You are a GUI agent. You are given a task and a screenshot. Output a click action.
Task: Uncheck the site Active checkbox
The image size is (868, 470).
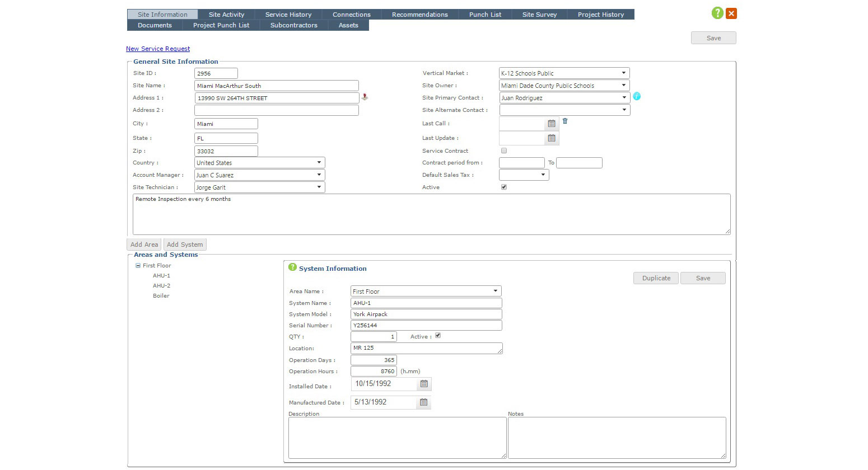[x=504, y=187]
